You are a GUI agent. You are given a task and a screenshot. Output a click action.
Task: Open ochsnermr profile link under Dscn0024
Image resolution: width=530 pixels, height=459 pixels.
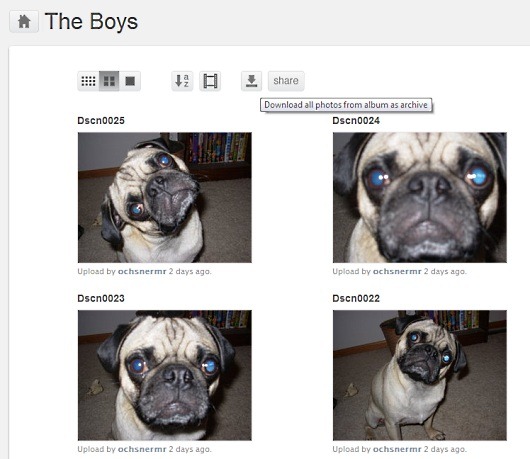397,271
